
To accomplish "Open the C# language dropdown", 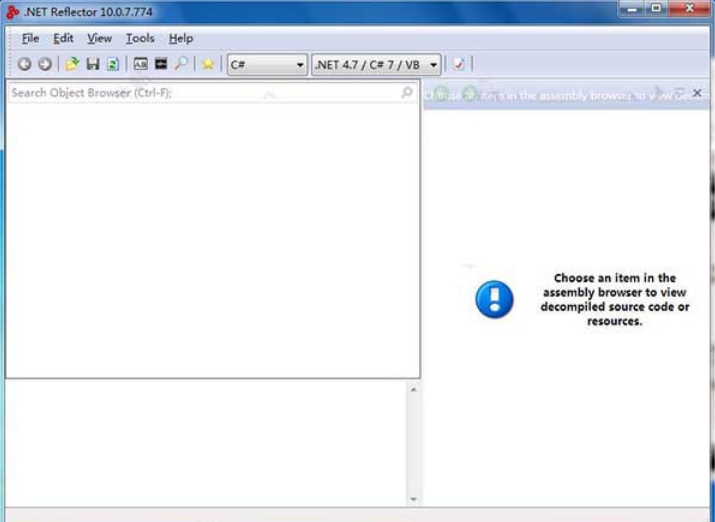I will [267, 65].
